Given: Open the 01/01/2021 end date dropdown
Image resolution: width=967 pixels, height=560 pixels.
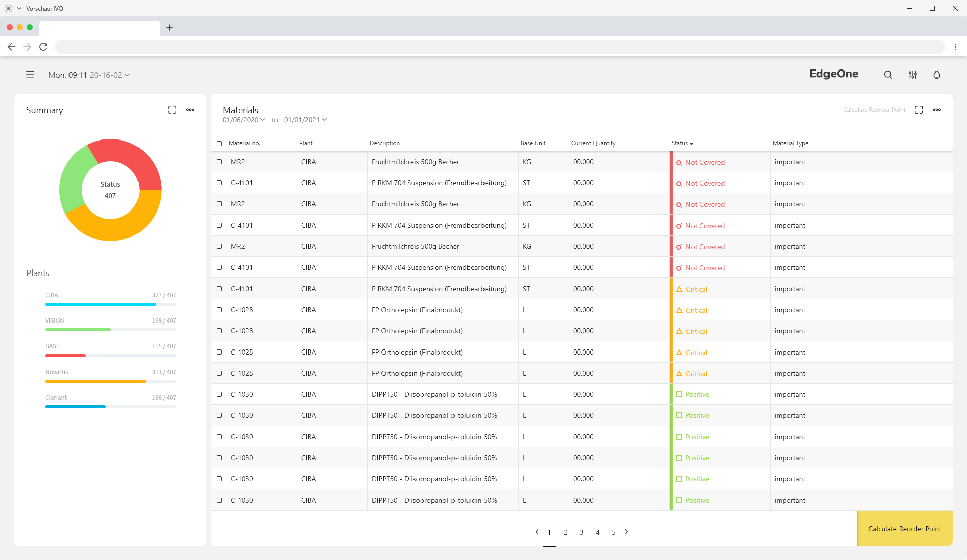Looking at the screenshot, I should pyautogui.click(x=305, y=120).
